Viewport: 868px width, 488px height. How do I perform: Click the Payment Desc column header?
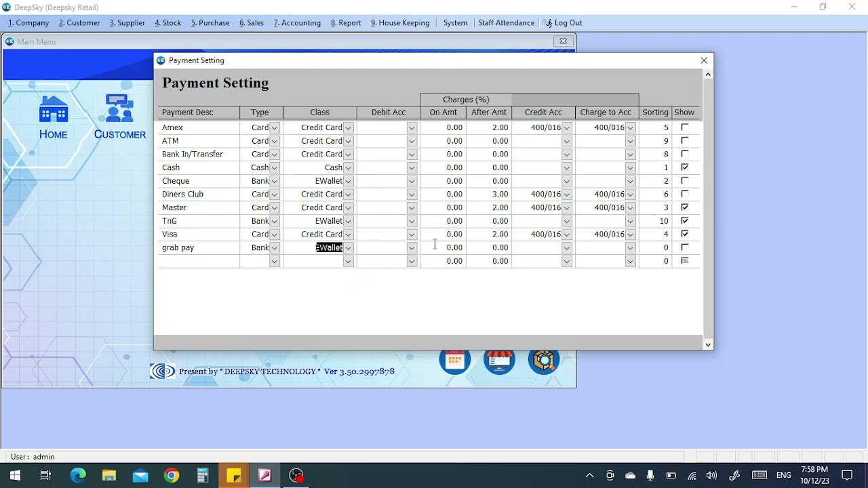pyautogui.click(x=199, y=113)
